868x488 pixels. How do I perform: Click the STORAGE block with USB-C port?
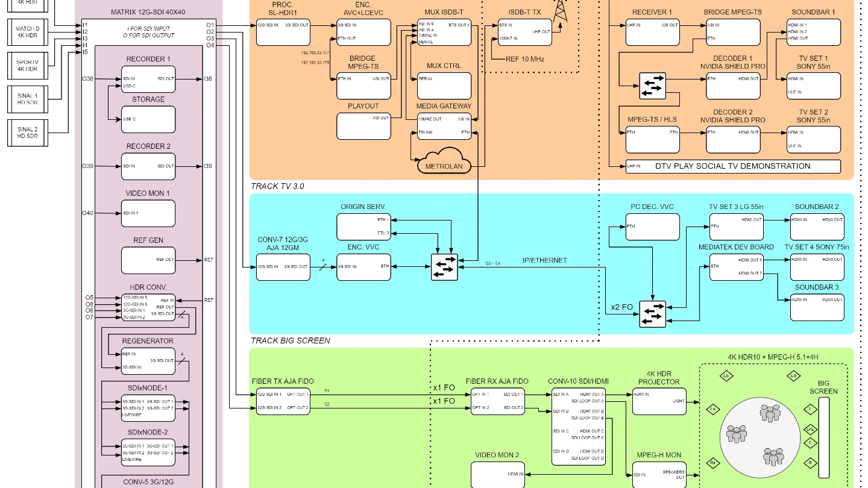[x=148, y=119]
